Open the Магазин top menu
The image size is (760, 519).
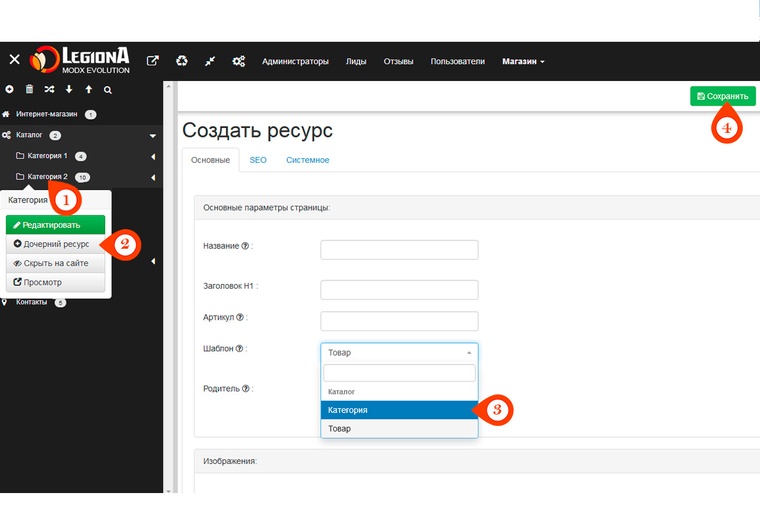click(x=522, y=61)
